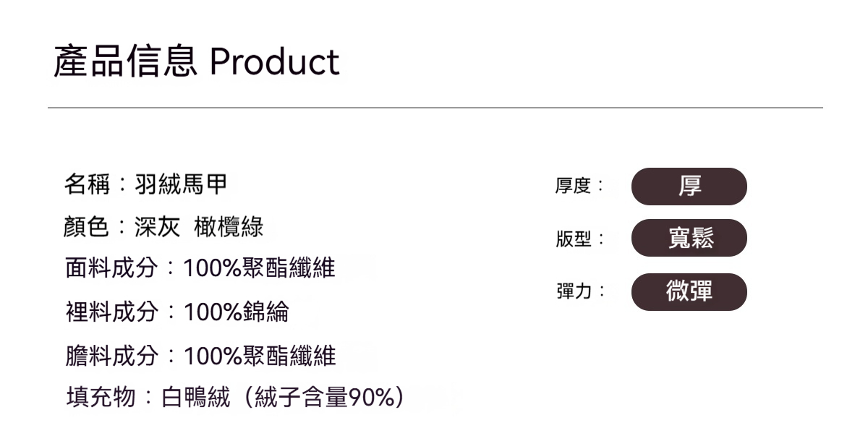Click the 厚度 label
The image size is (868, 441).
[x=573, y=187]
